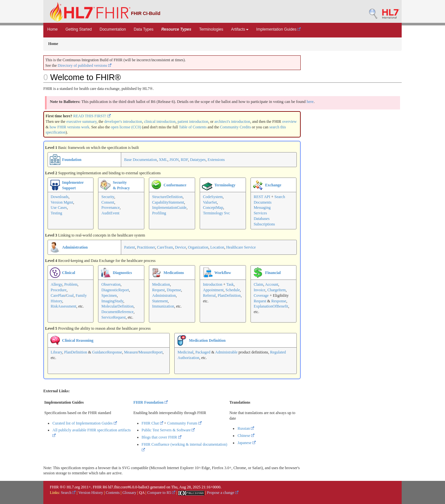Click the Workflow document icon

point(207,272)
